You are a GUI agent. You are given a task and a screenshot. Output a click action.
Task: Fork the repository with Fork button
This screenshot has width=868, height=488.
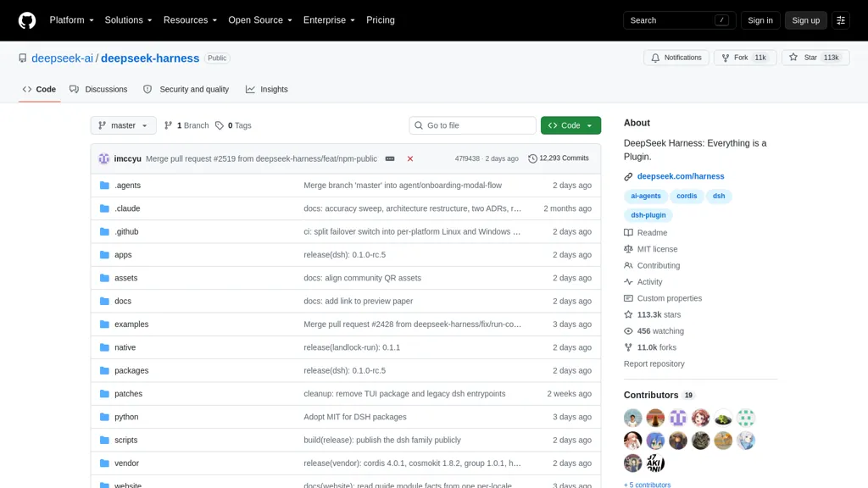[x=745, y=58]
